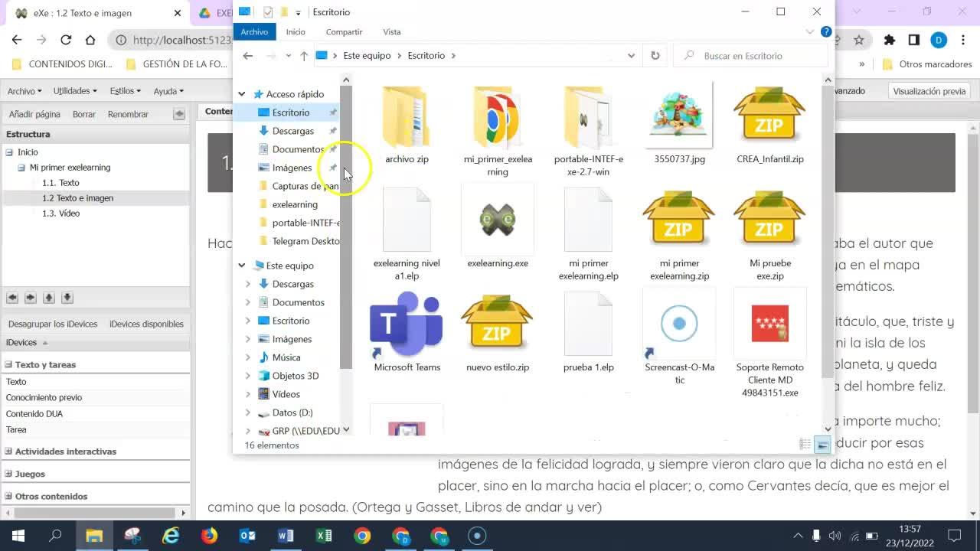Bookmark this page with star icon
Viewport: 980px width, 551px height.
pos(859,40)
